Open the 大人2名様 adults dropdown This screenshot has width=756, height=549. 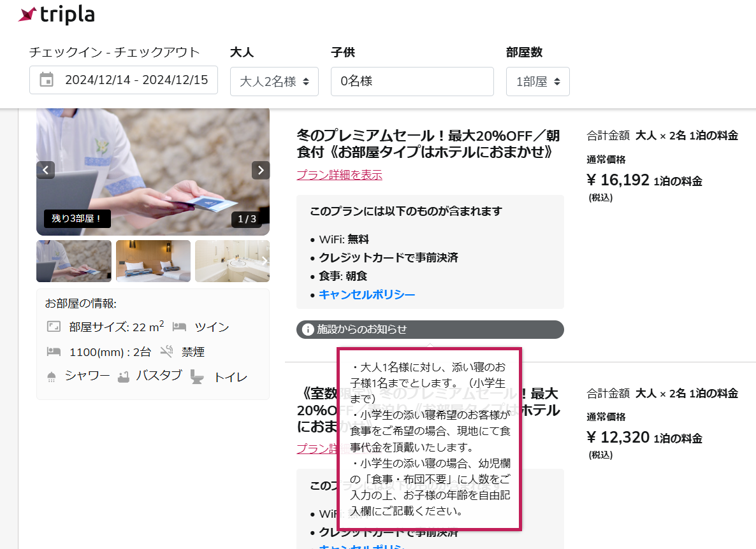click(274, 82)
